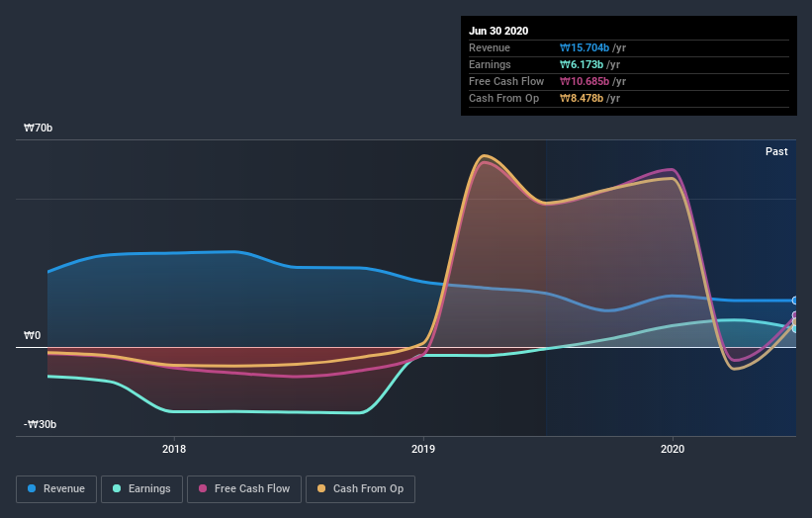The image size is (812, 518).
Task: Click the ₩70b y-axis label
Action: click(x=38, y=128)
